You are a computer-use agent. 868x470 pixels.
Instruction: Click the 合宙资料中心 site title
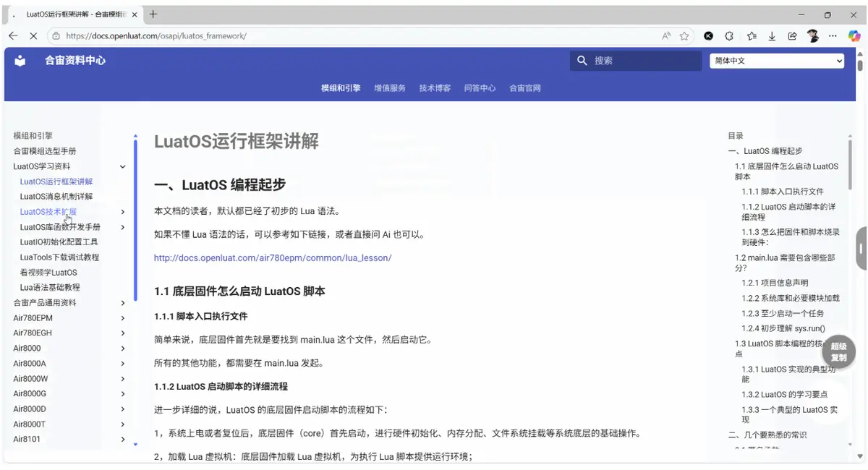tap(75, 61)
